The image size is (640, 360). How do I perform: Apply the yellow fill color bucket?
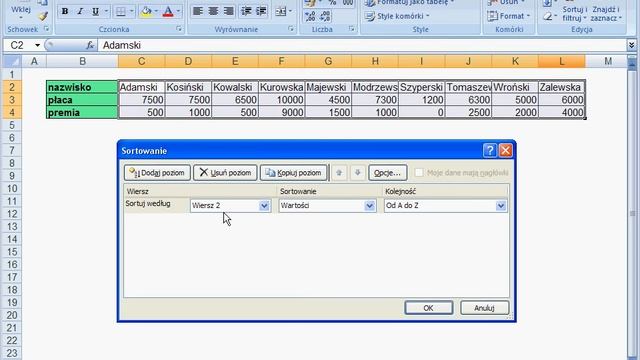pos(146,11)
